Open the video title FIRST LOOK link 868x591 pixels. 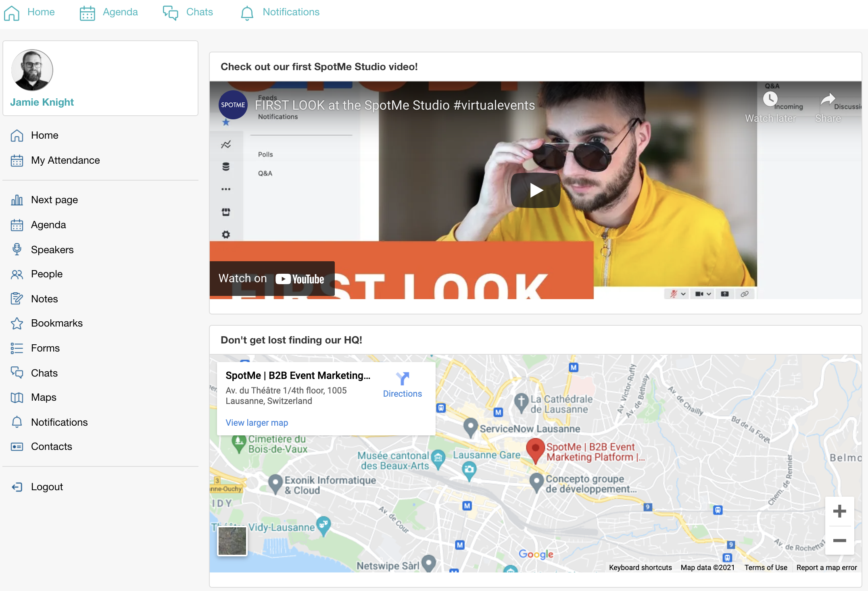coord(395,105)
